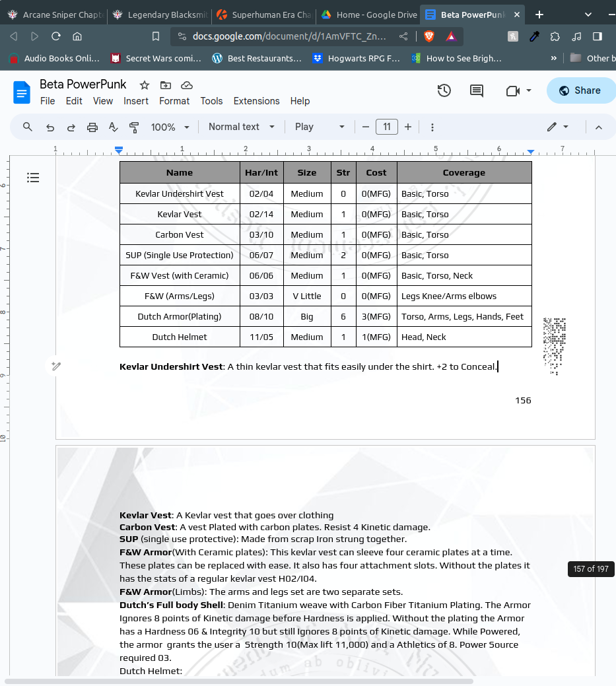
Task: Bookmark this page in address bar
Action: tap(156, 36)
